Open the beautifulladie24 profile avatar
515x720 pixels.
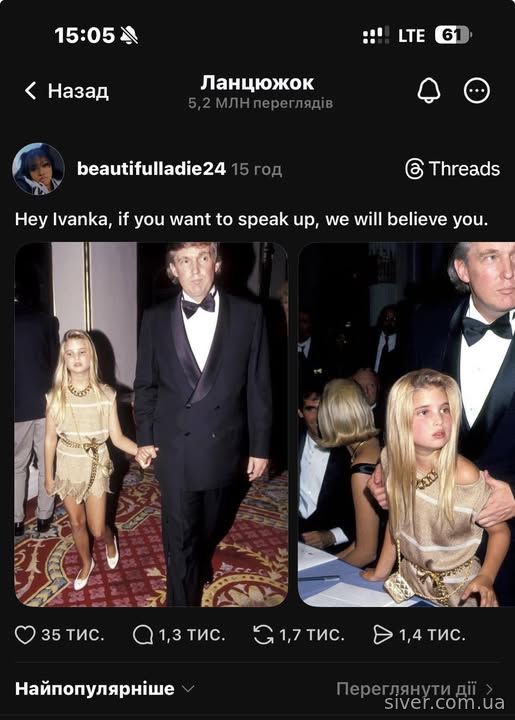click(38, 169)
